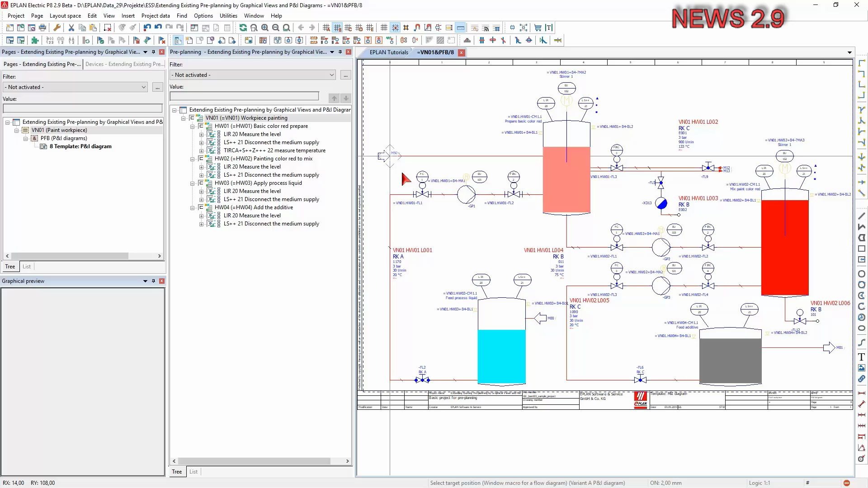Click the shopping cart icon
This screenshot has width=868, height=488.
538,28
